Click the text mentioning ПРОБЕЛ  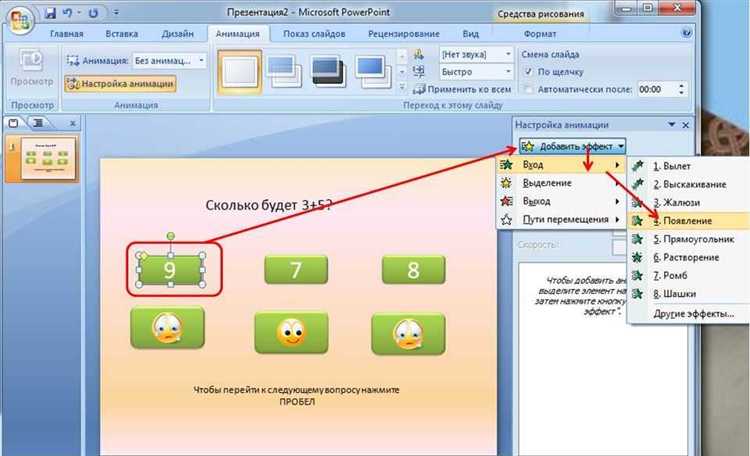297,396
